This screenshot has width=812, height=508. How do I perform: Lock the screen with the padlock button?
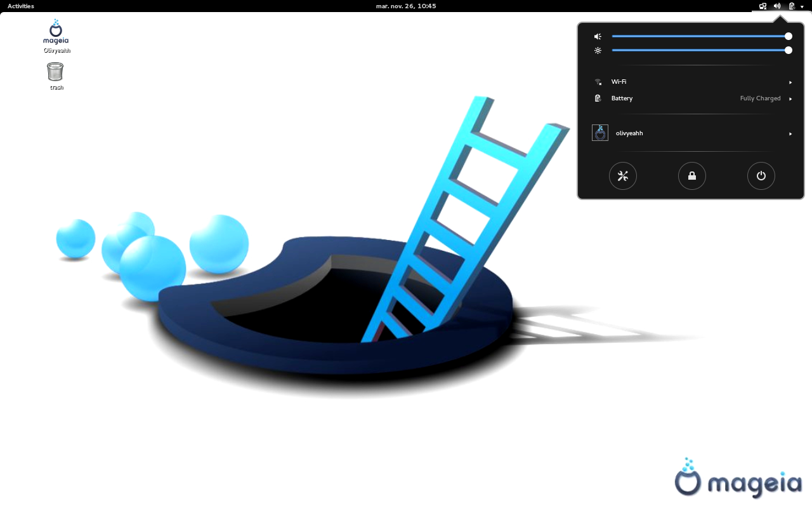(692, 176)
